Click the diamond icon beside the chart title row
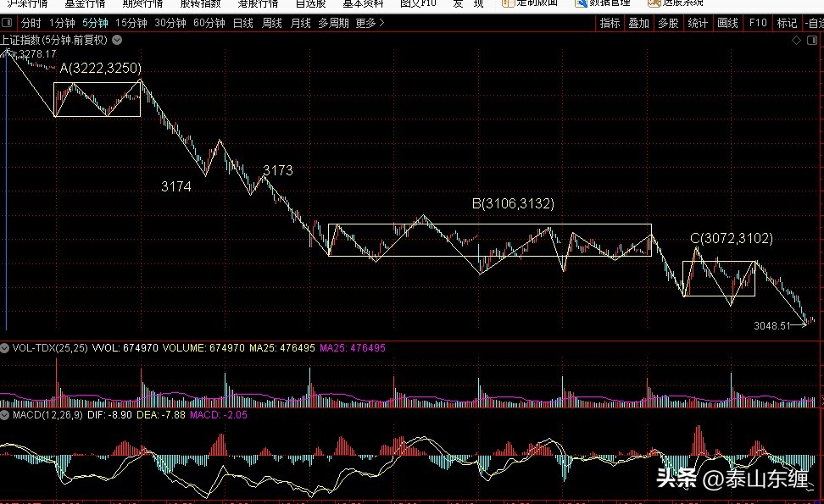824x504 pixels. [797, 41]
